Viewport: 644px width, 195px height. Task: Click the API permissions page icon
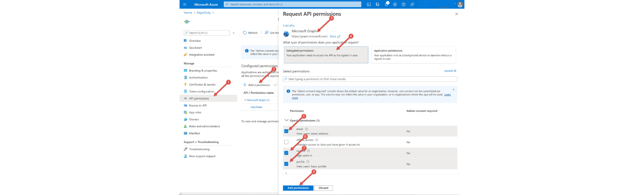[x=187, y=22]
